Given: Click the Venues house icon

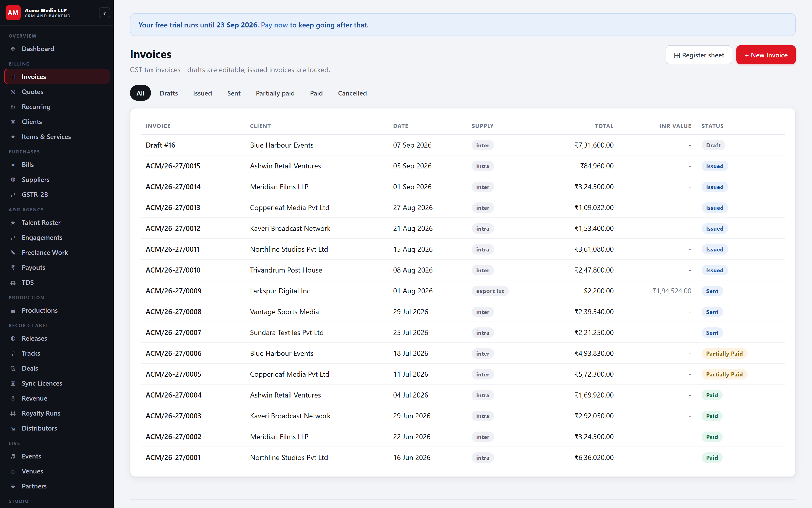Looking at the screenshot, I should click(x=13, y=471).
